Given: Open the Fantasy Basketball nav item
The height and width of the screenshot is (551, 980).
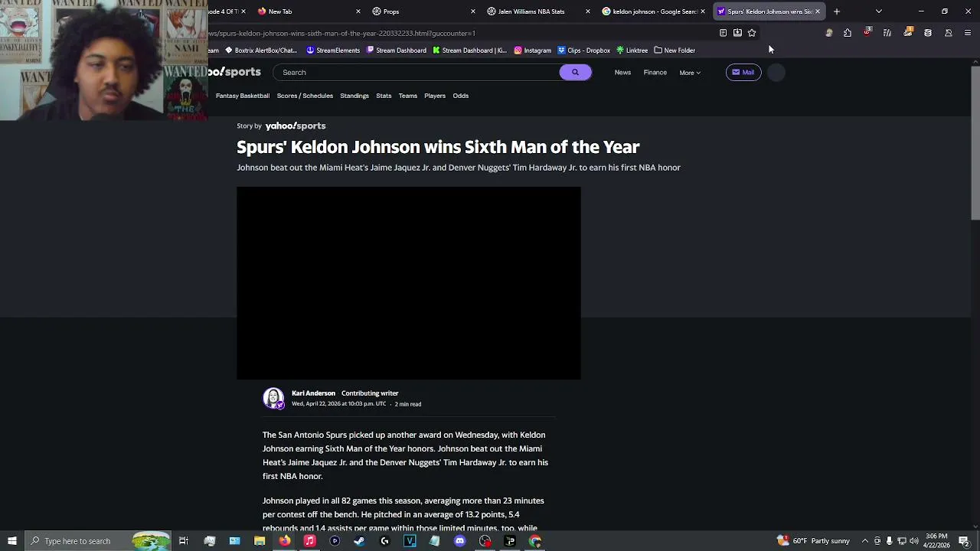Looking at the screenshot, I should tap(243, 96).
